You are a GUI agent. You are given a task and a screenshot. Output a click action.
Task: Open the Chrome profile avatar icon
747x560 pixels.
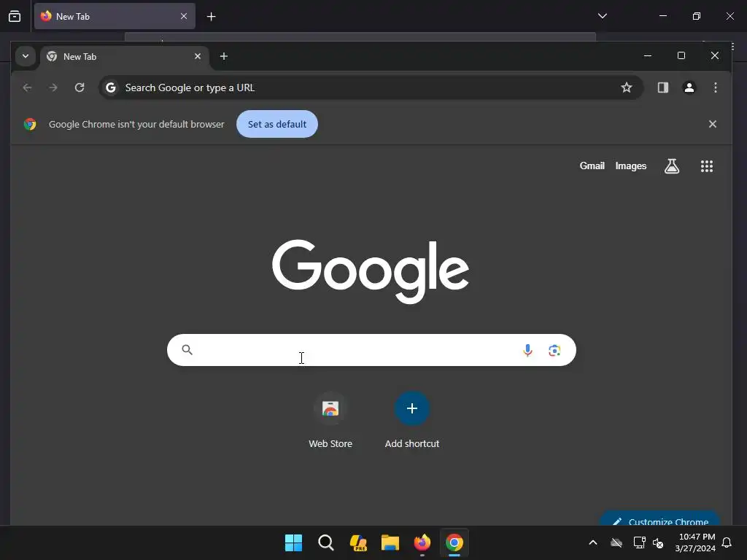tap(689, 87)
